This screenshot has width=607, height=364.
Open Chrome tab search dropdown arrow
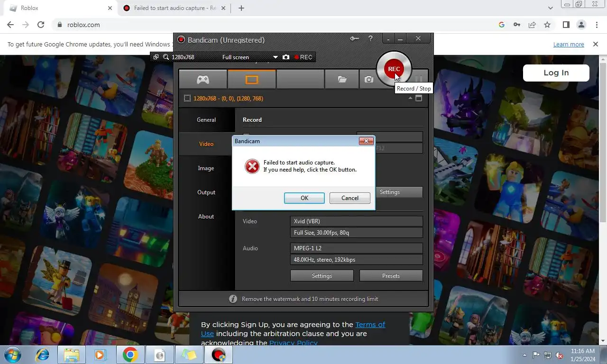pos(550,8)
